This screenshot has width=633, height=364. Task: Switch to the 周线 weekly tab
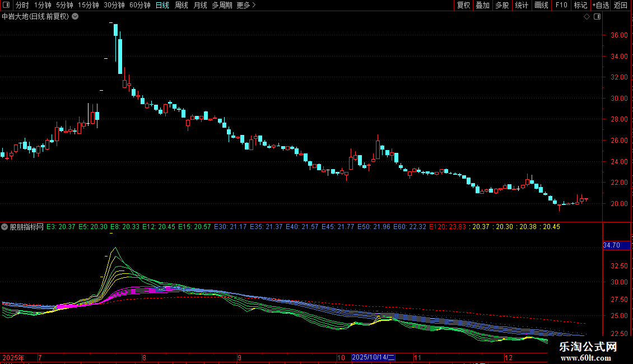181,5
